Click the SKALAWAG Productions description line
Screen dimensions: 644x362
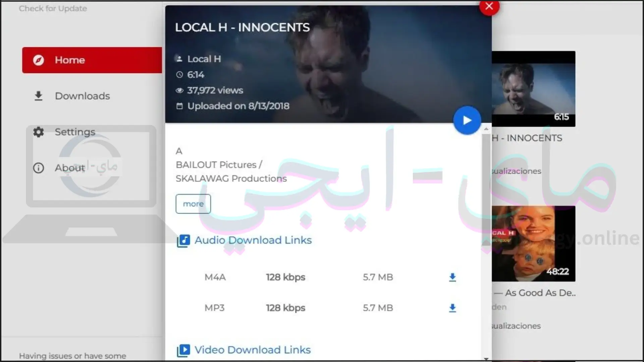(x=231, y=179)
